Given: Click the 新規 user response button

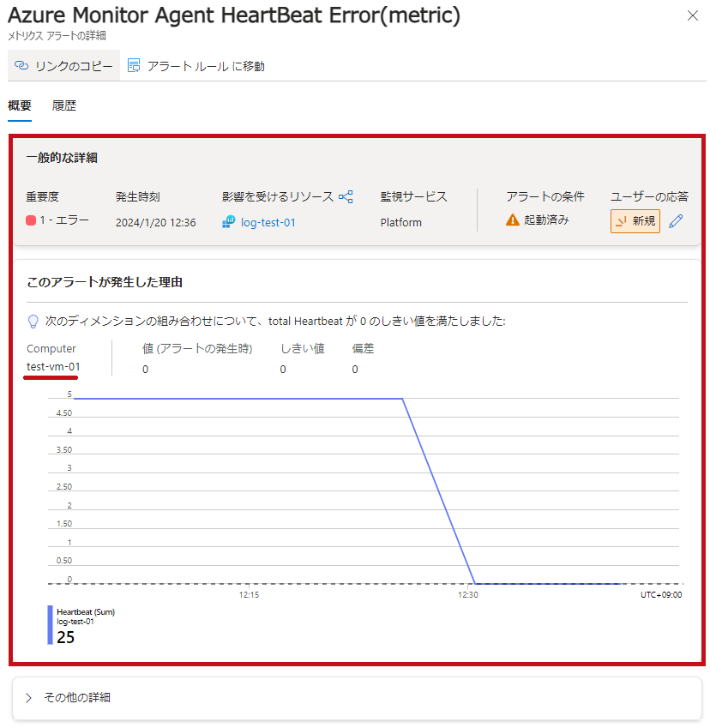Looking at the screenshot, I should click(635, 221).
